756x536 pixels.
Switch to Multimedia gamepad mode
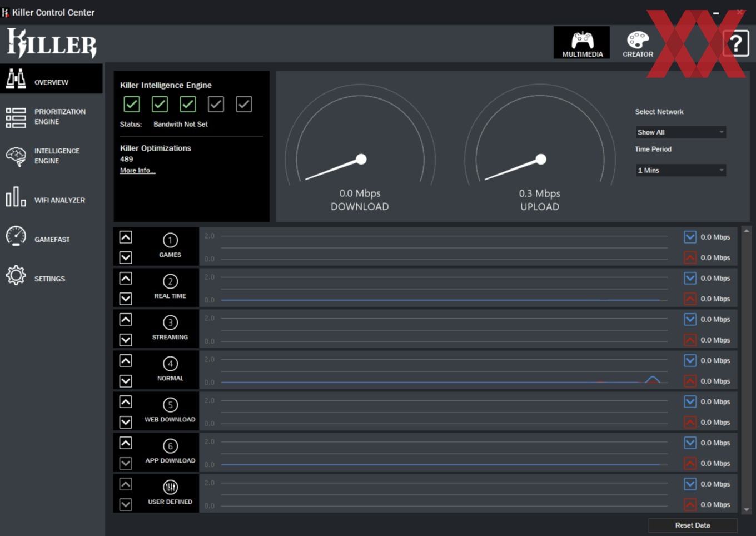[582, 43]
